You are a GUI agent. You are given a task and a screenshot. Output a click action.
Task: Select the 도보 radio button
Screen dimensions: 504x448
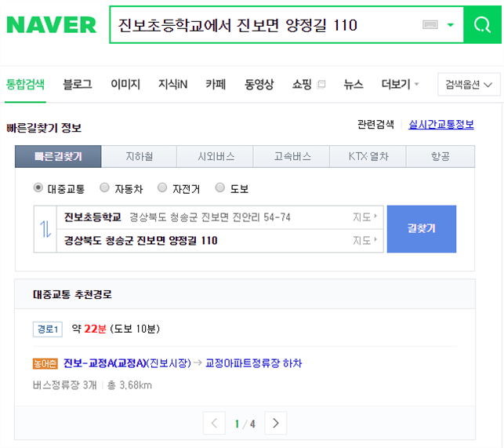[219, 188]
